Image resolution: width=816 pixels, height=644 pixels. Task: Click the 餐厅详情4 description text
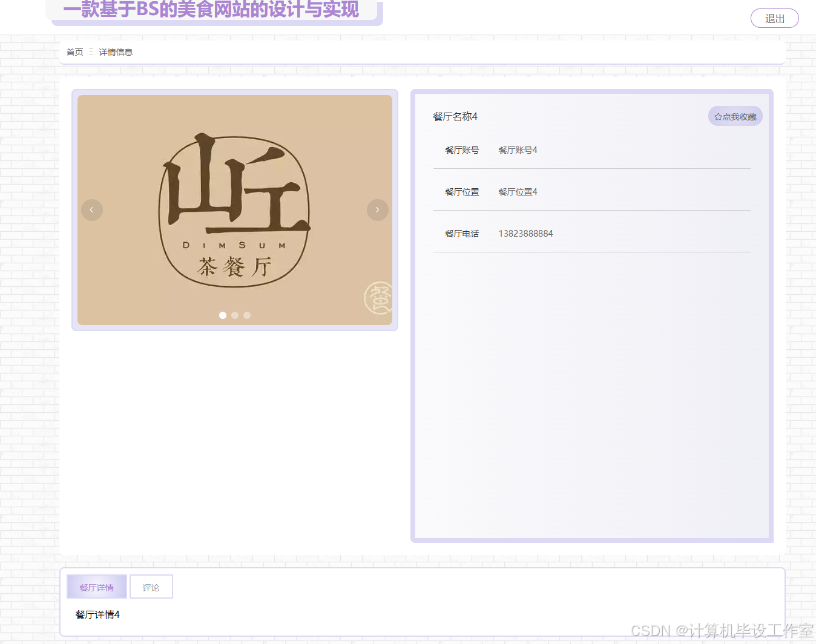point(97,614)
